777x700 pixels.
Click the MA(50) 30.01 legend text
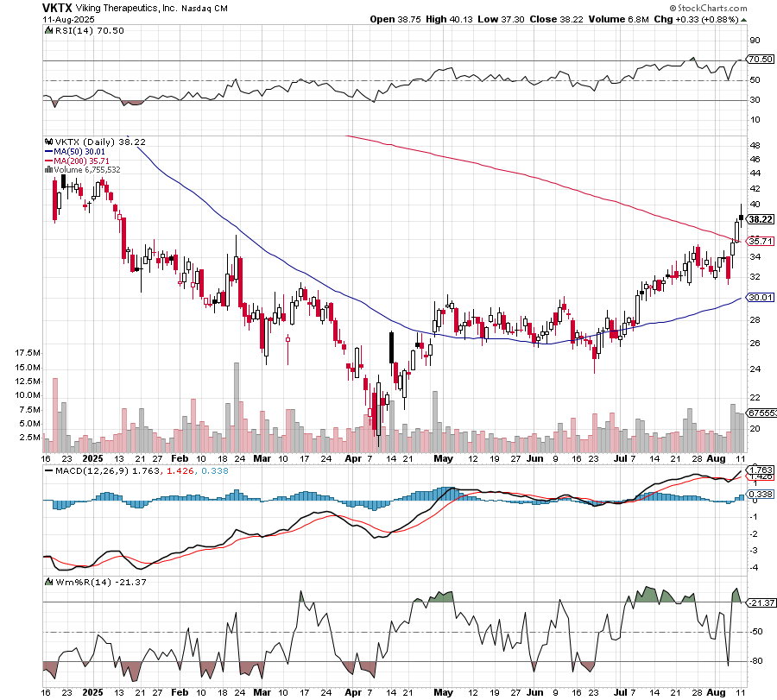coord(79,152)
